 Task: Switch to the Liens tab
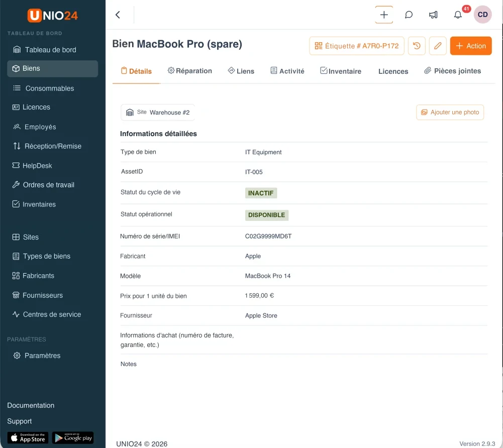point(241,71)
